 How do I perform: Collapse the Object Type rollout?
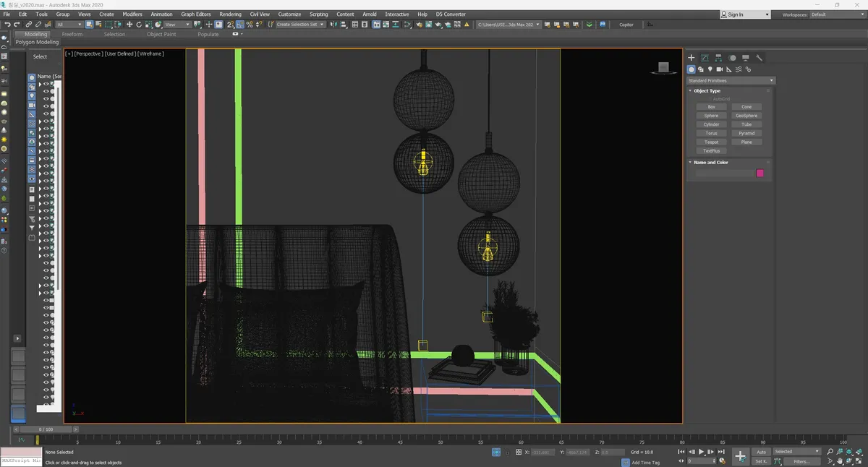pyautogui.click(x=707, y=91)
